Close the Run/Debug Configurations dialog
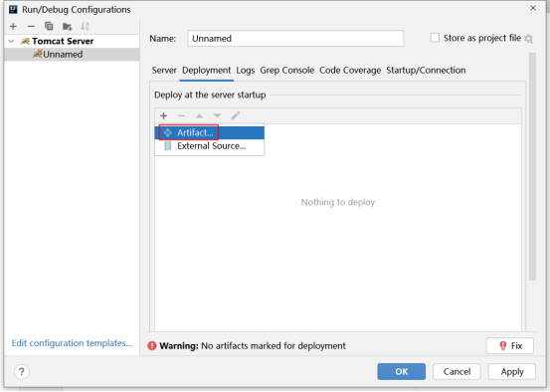Image resolution: width=550 pixels, height=392 pixels. pyautogui.click(x=533, y=8)
